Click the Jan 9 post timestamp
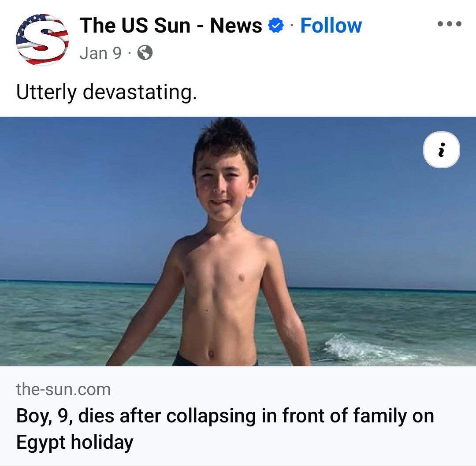The width and height of the screenshot is (476, 466). coord(100,53)
